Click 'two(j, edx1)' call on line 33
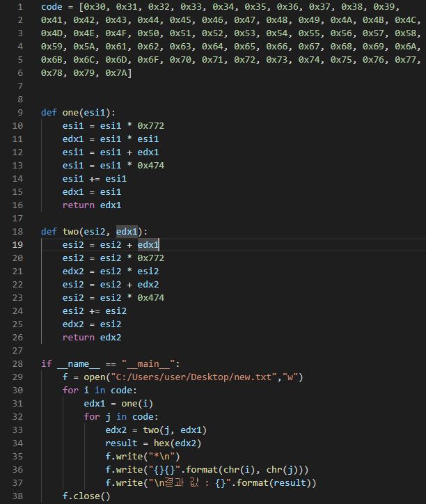This screenshot has width=426, height=504. click(175, 430)
